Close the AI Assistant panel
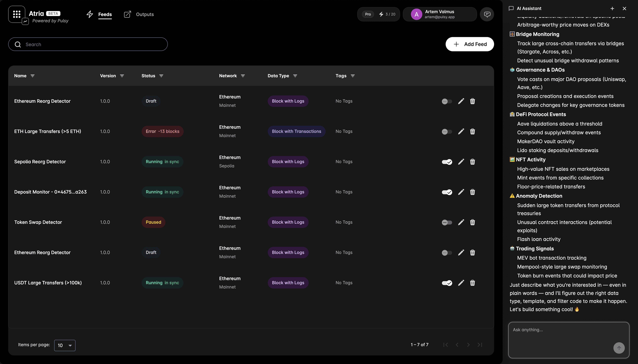638x364 pixels. pyautogui.click(x=624, y=8)
